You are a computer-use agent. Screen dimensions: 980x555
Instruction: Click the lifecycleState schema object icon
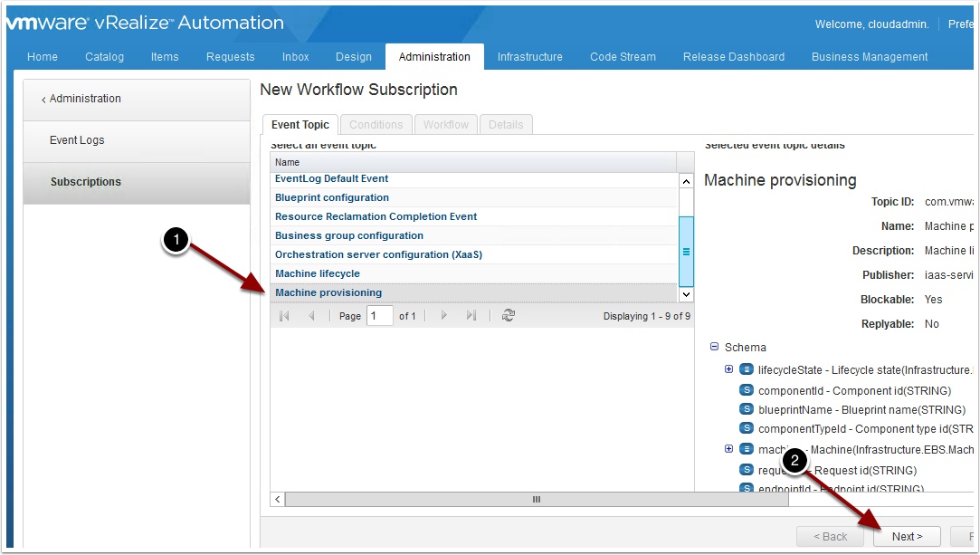click(747, 369)
